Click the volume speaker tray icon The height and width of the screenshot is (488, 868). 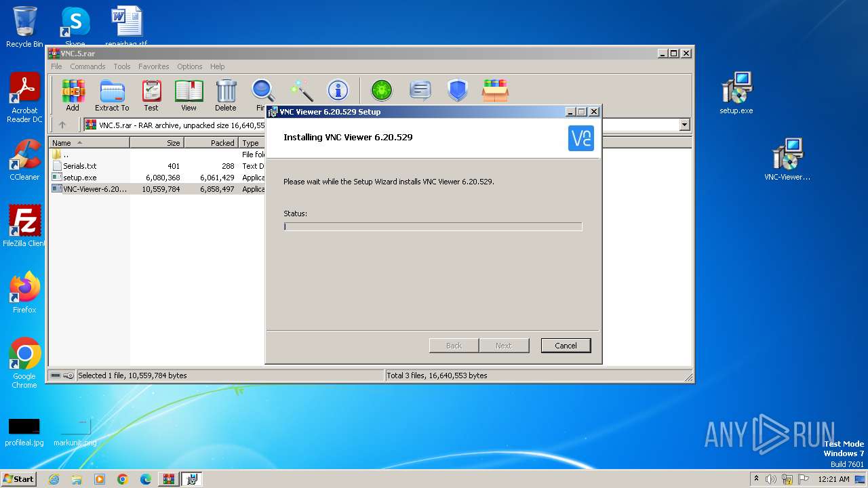tap(771, 479)
